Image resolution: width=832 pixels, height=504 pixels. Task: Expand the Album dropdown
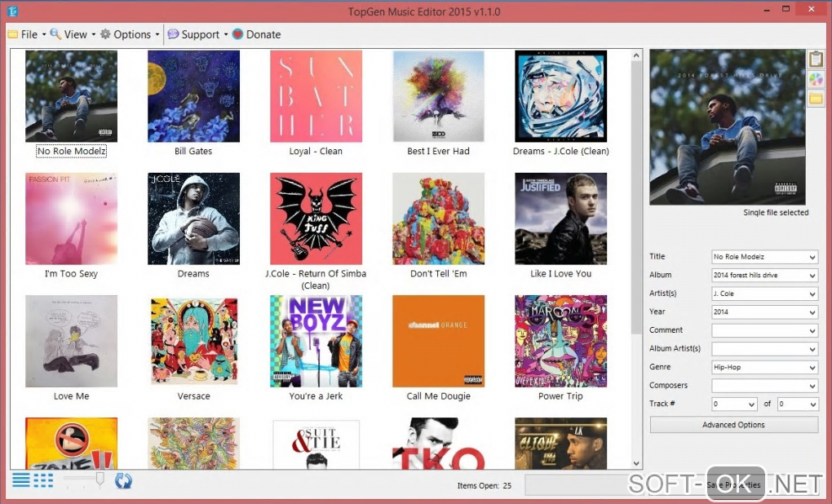[812, 276]
